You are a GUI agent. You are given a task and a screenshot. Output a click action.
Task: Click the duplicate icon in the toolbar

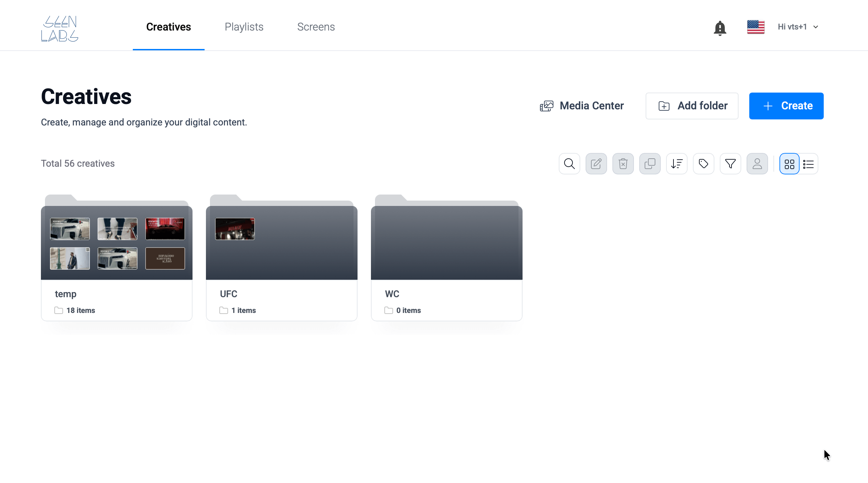[650, 163]
